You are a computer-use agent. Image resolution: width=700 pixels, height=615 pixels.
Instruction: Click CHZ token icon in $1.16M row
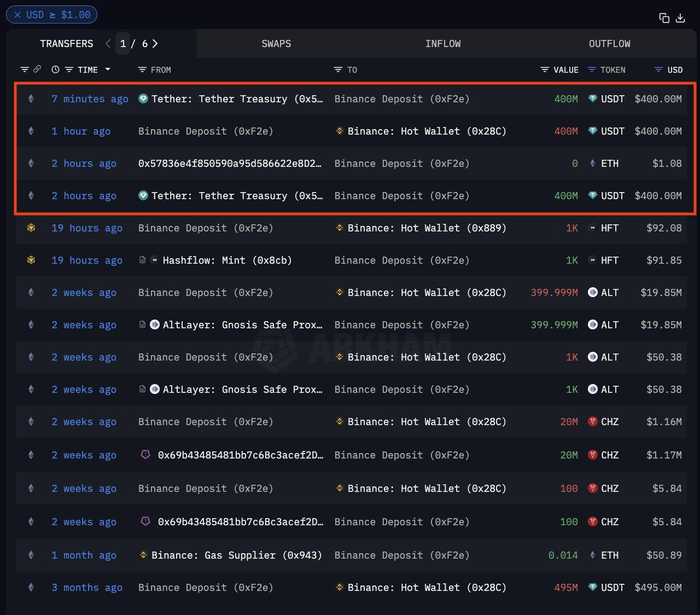point(592,422)
